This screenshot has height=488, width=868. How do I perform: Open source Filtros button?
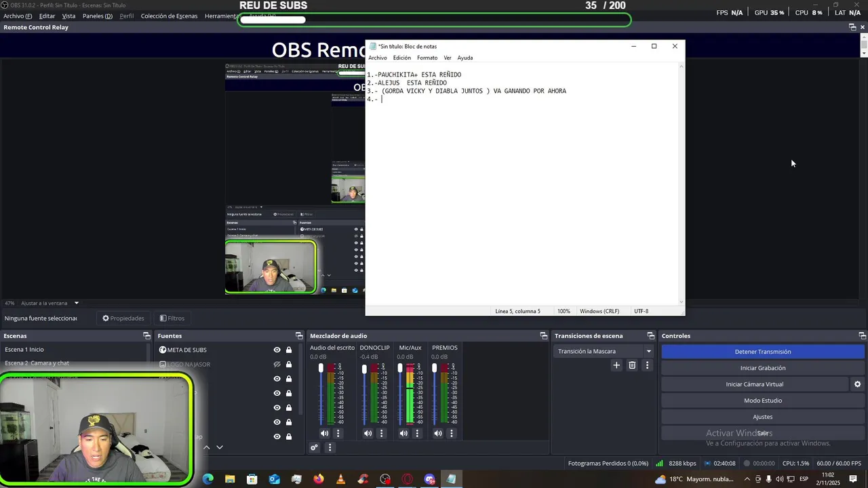point(172,319)
